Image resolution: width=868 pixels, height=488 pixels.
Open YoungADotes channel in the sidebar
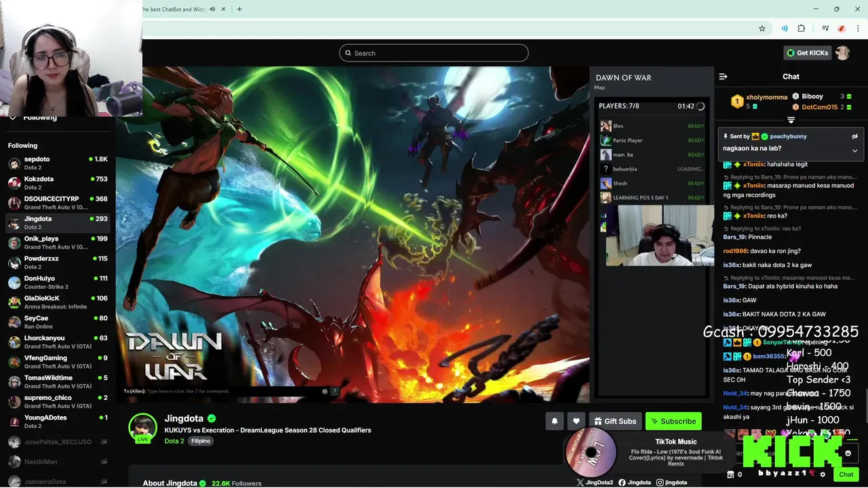coord(58,422)
